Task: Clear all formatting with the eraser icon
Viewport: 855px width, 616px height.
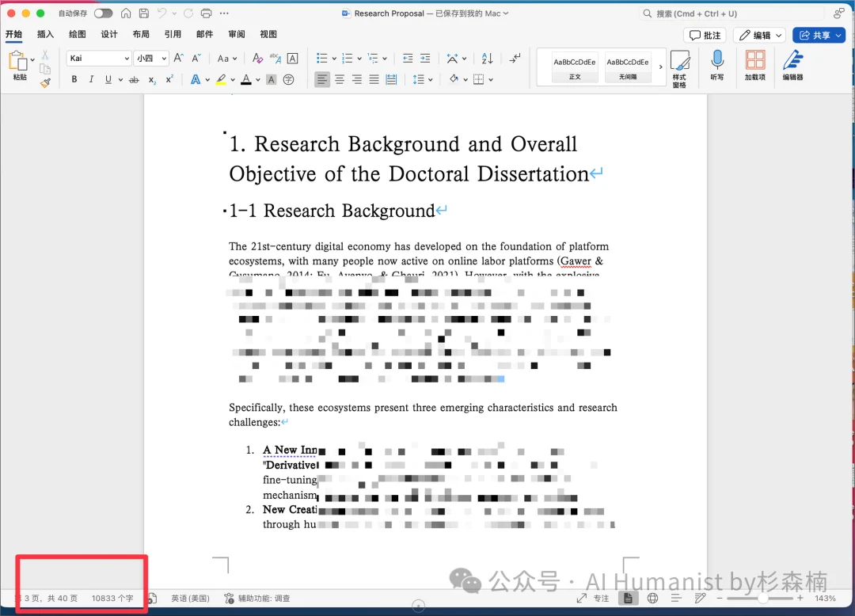Action: (257, 58)
